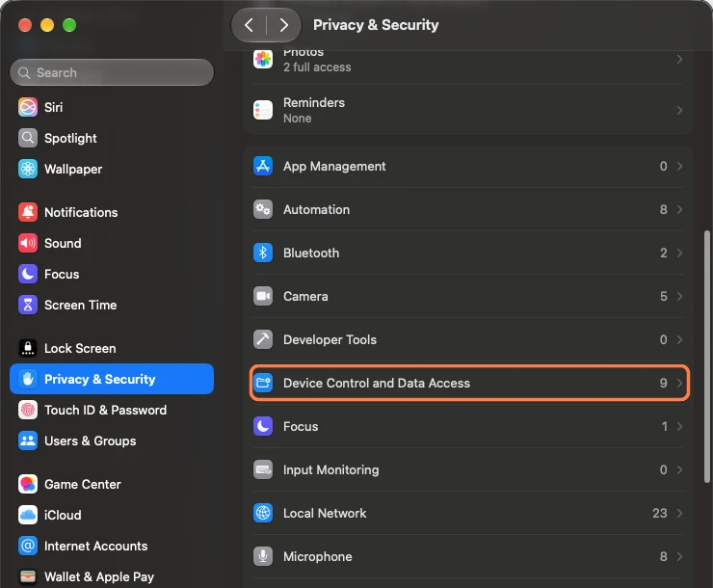713x588 pixels.
Task: Expand the Automation row chevron
Action: click(679, 209)
